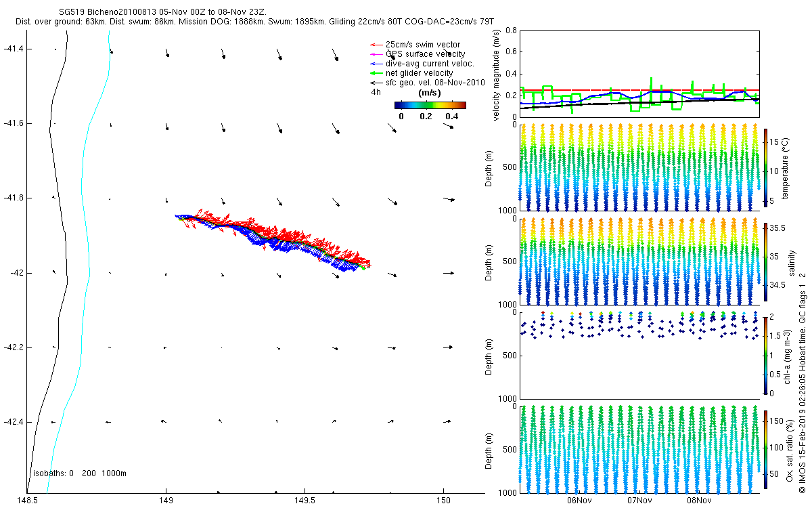The width and height of the screenshot is (812, 508).
Task: Click the chl-a colorbar
Action: coord(766,355)
